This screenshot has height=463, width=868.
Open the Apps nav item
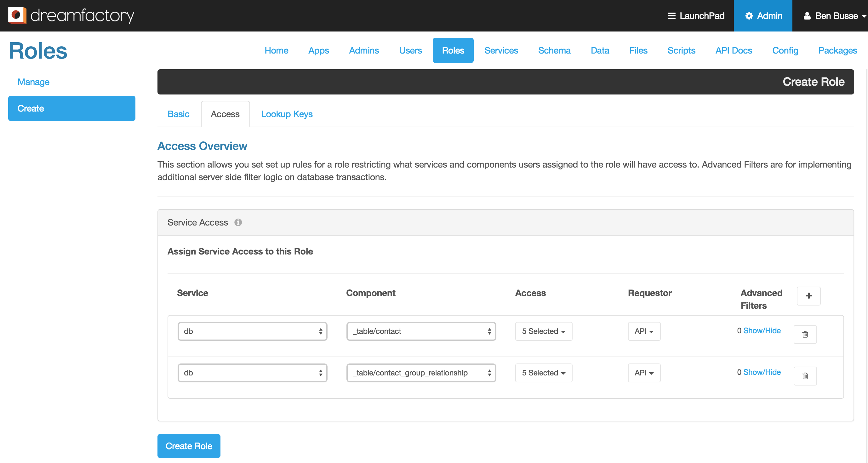[x=318, y=50]
